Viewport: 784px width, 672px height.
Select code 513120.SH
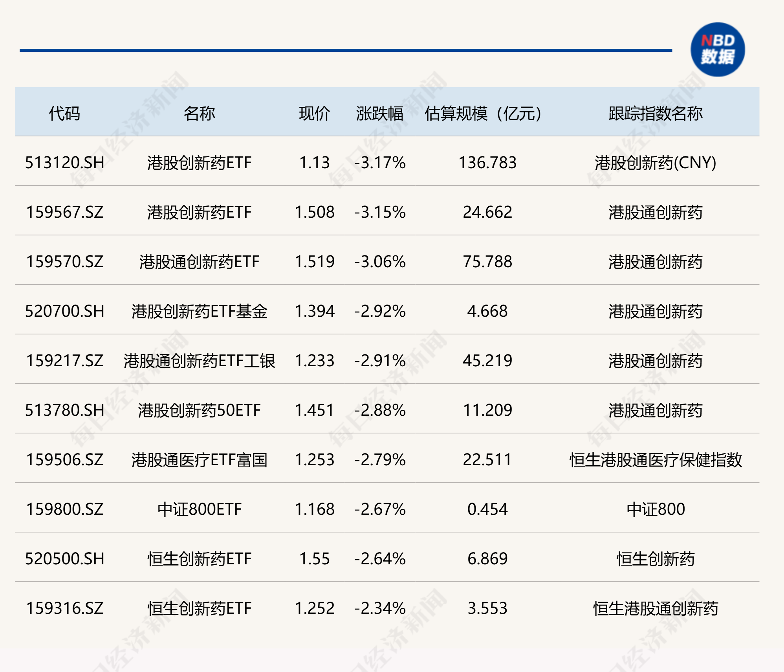click(x=65, y=162)
